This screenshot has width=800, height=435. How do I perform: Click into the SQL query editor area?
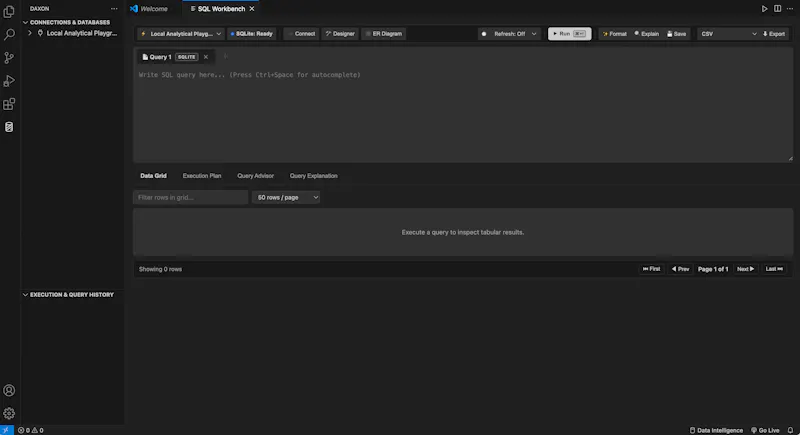(463, 114)
